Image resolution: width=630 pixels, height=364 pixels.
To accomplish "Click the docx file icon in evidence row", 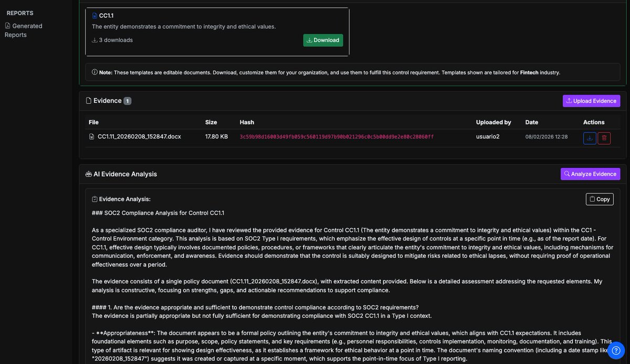I will tap(91, 136).
